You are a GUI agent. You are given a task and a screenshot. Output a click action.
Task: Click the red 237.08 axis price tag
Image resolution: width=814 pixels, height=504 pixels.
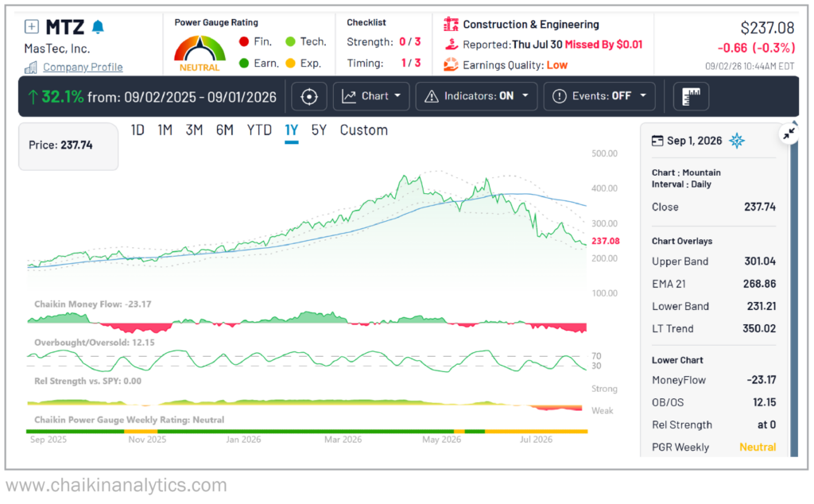click(x=605, y=241)
